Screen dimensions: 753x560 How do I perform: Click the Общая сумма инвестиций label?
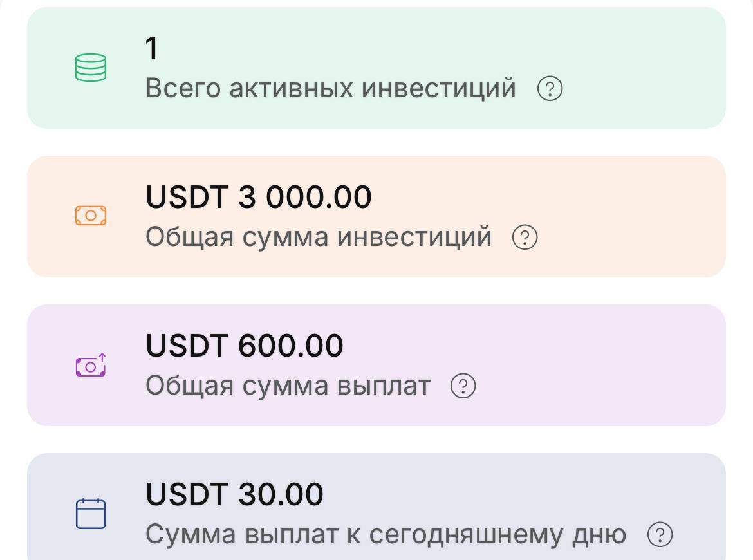[x=319, y=238]
